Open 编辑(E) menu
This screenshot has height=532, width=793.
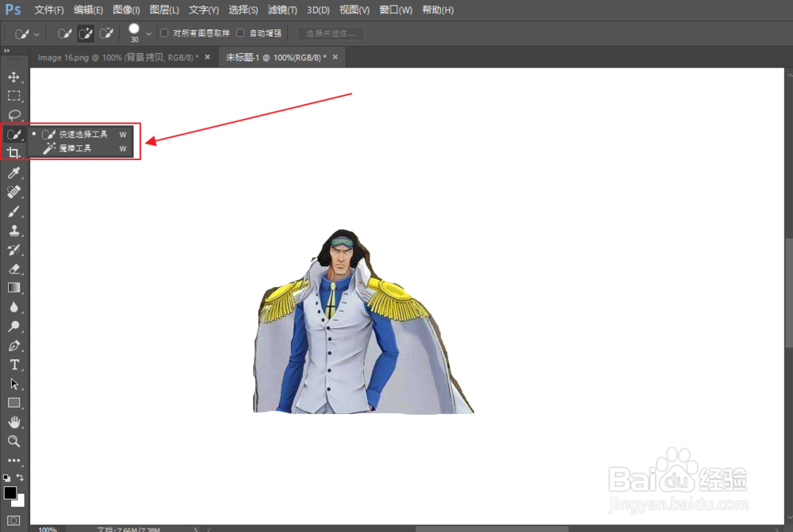point(88,10)
